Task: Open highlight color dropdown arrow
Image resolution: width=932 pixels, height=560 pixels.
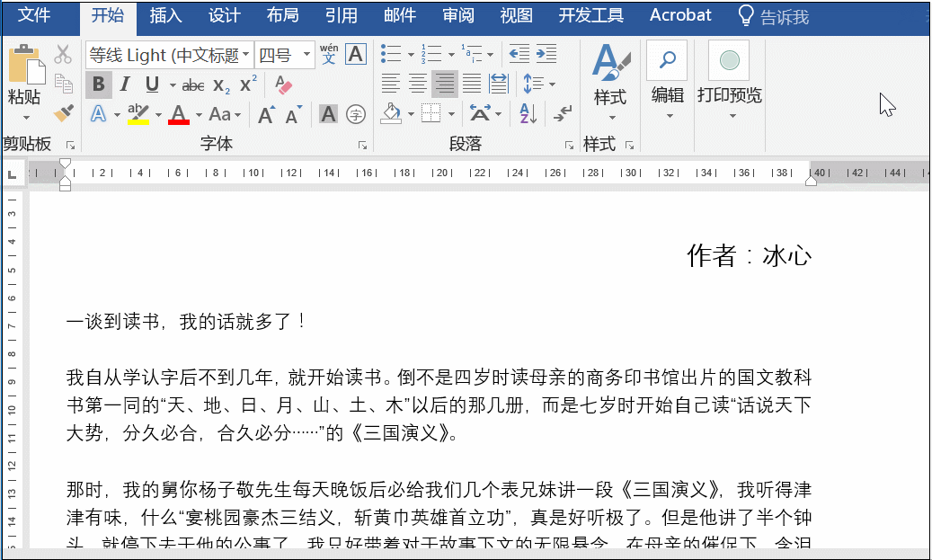Action: 158,115
